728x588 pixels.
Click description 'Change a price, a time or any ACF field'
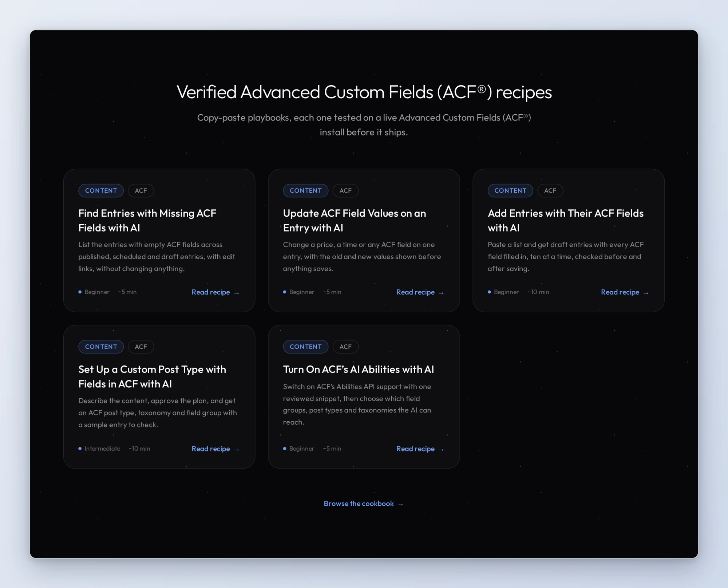tap(362, 257)
